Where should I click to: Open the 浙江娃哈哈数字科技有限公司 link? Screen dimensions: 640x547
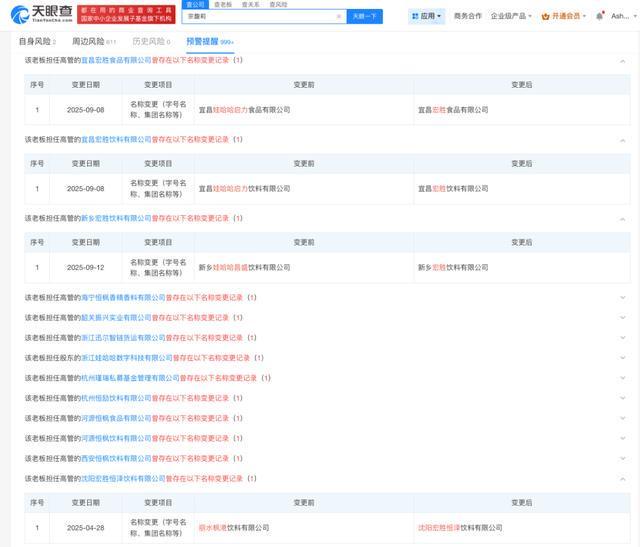pyautogui.click(x=127, y=358)
